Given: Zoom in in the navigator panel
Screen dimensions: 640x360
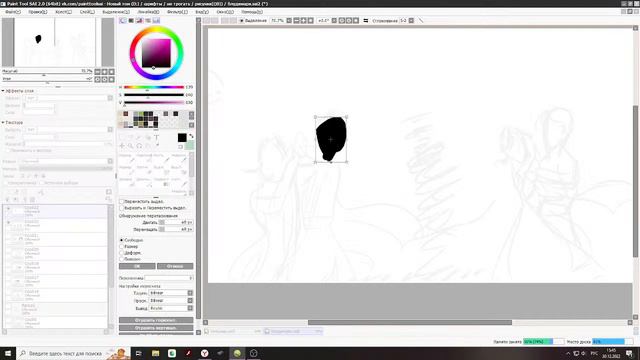Looking at the screenshot, I should [104, 71].
